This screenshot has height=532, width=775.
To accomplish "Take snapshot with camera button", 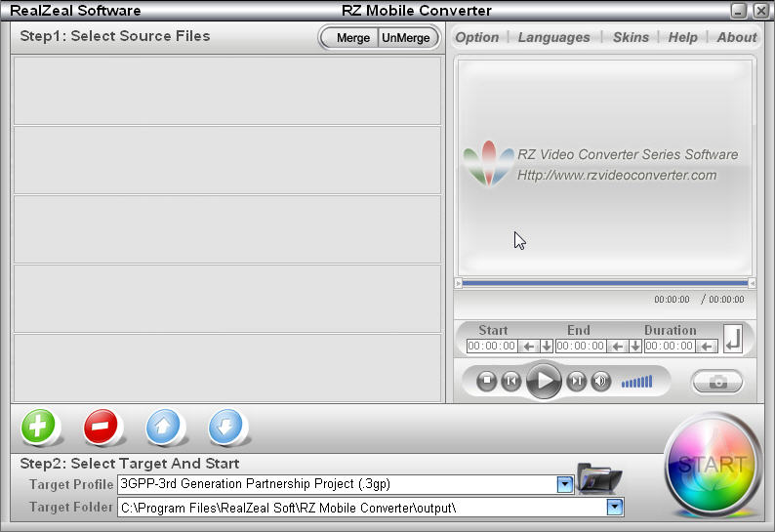I will [717, 382].
